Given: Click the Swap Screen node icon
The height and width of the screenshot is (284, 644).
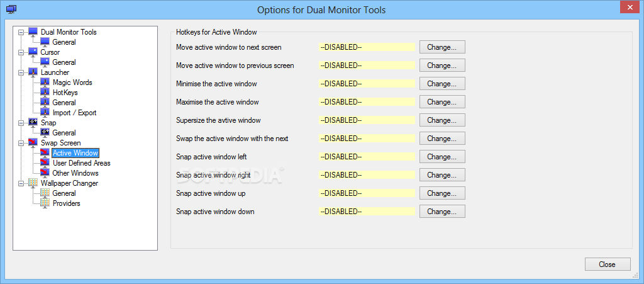Looking at the screenshot, I should (33, 142).
